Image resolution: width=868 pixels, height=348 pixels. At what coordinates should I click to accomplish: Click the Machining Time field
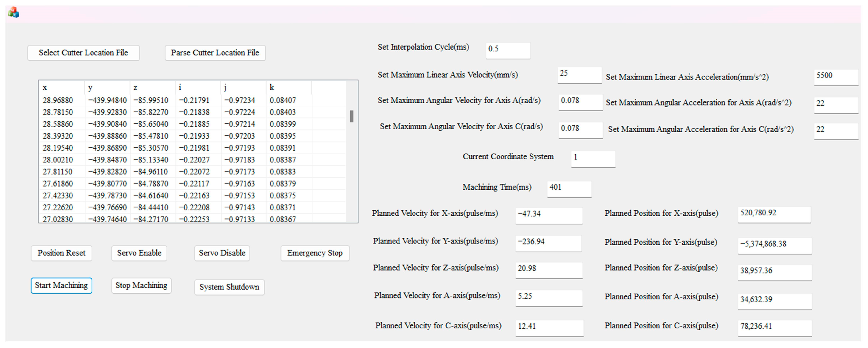(x=569, y=189)
